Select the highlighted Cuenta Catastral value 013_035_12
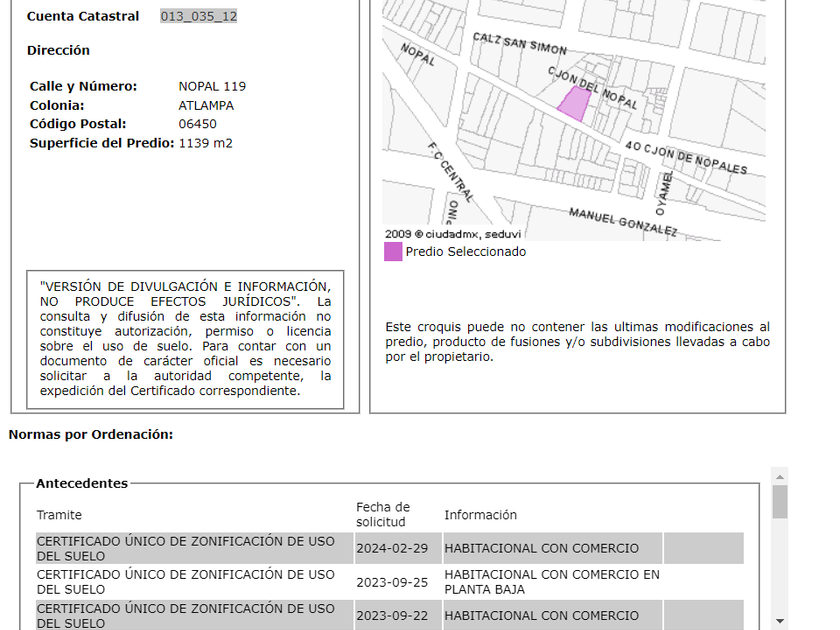 199,17
